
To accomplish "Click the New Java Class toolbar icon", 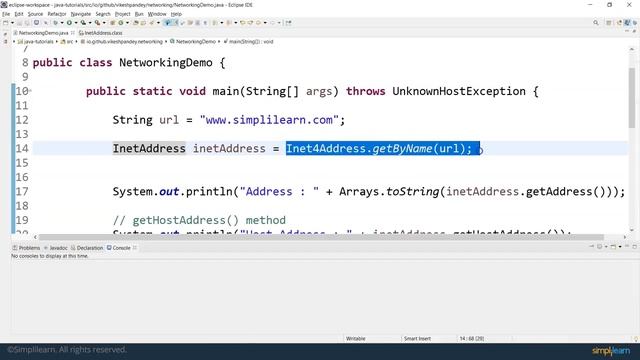I will coord(121,23).
